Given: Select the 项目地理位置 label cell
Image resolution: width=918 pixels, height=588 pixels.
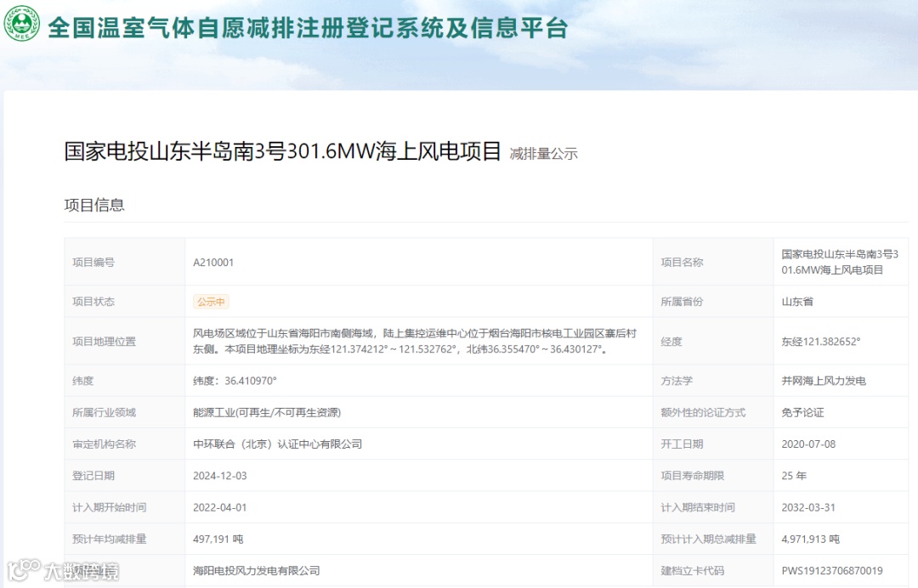Looking at the screenshot, I should [125, 341].
